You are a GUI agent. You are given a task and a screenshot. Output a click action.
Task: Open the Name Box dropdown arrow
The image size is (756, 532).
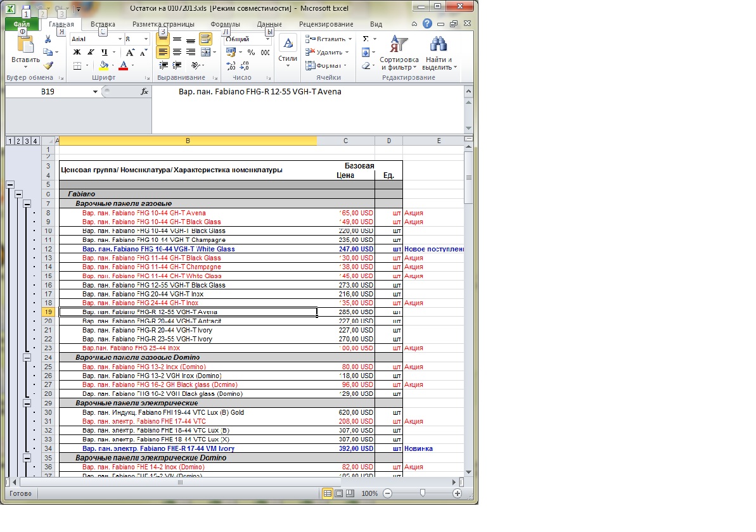(x=95, y=92)
